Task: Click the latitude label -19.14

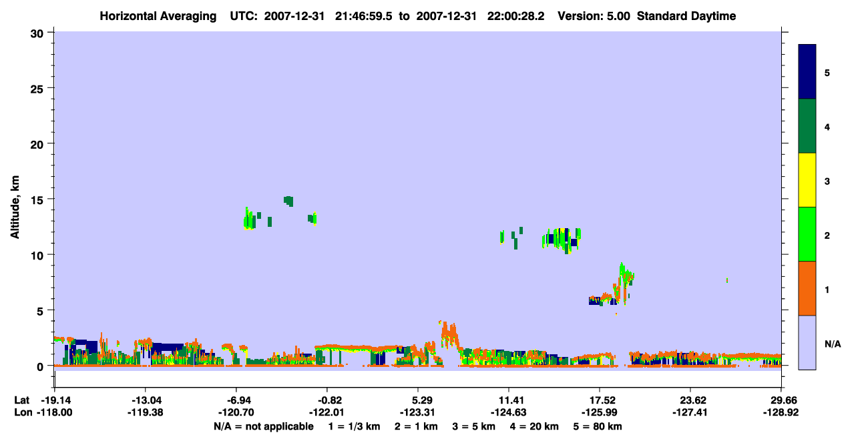Action: tap(57, 400)
